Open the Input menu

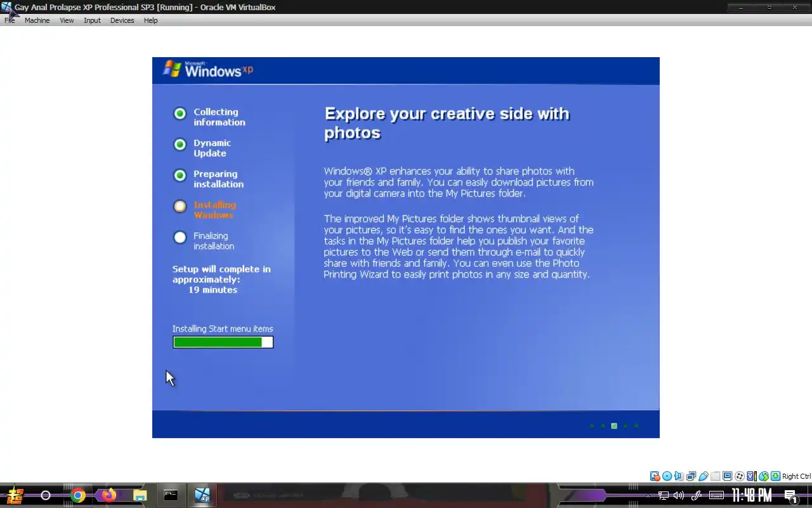(x=92, y=20)
